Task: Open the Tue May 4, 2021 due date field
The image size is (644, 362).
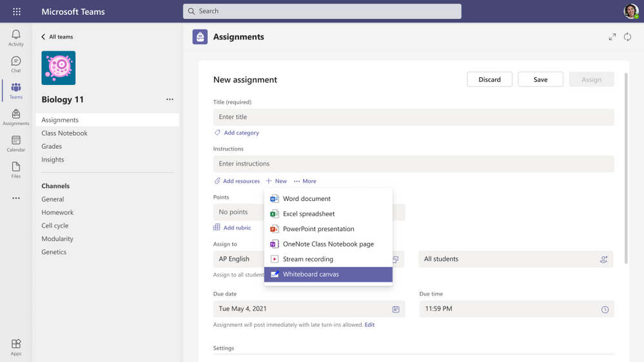Action: pos(309,309)
